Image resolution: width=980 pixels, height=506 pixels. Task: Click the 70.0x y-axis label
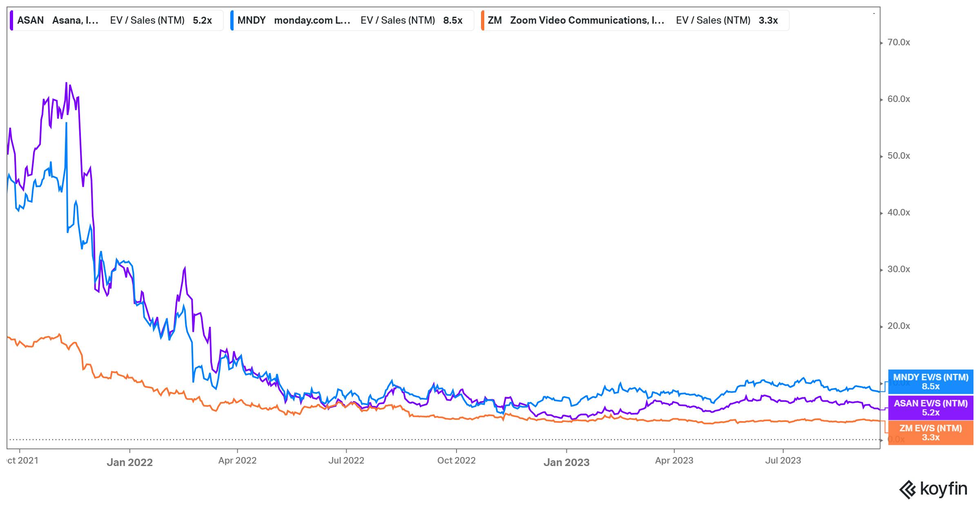pos(899,42)
